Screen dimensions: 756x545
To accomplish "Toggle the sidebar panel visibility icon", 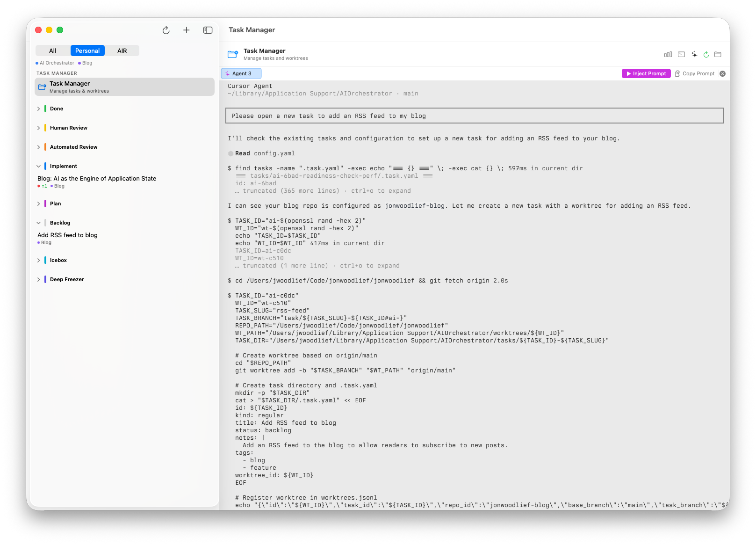I will click(x=208, y=30).
